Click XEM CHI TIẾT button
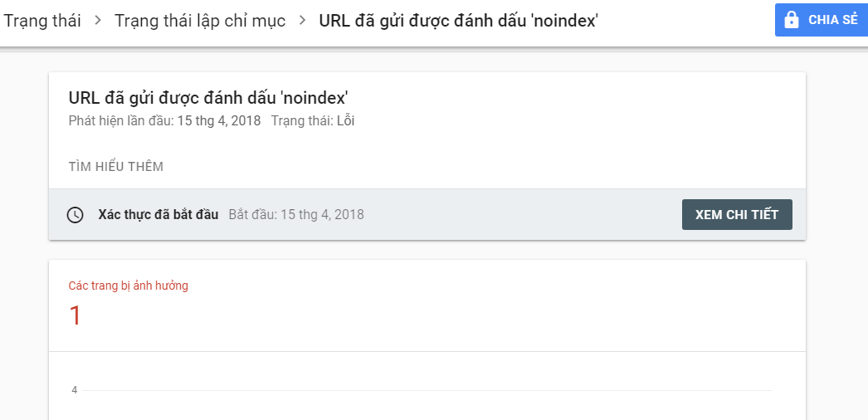 [737, 215]
